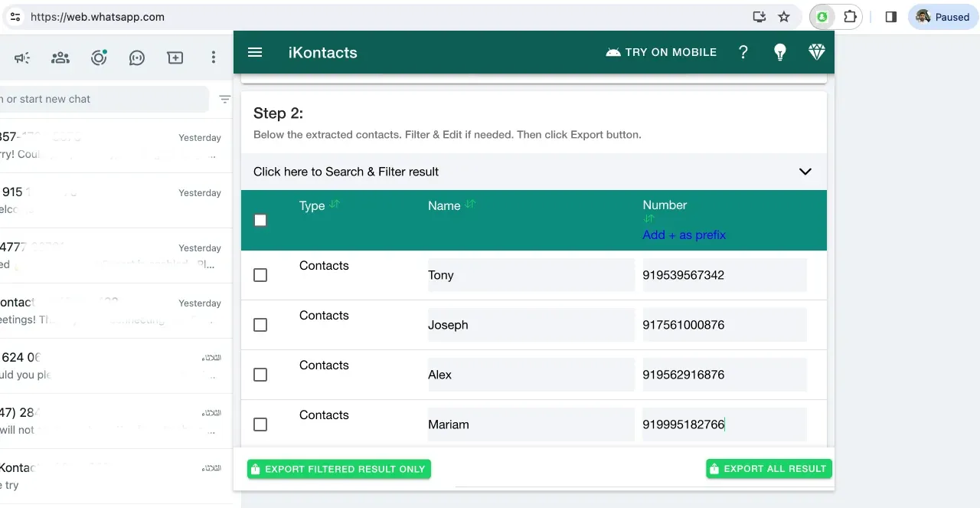
Task: Open WhatsApp status icon
Action: tap(99, 57)
